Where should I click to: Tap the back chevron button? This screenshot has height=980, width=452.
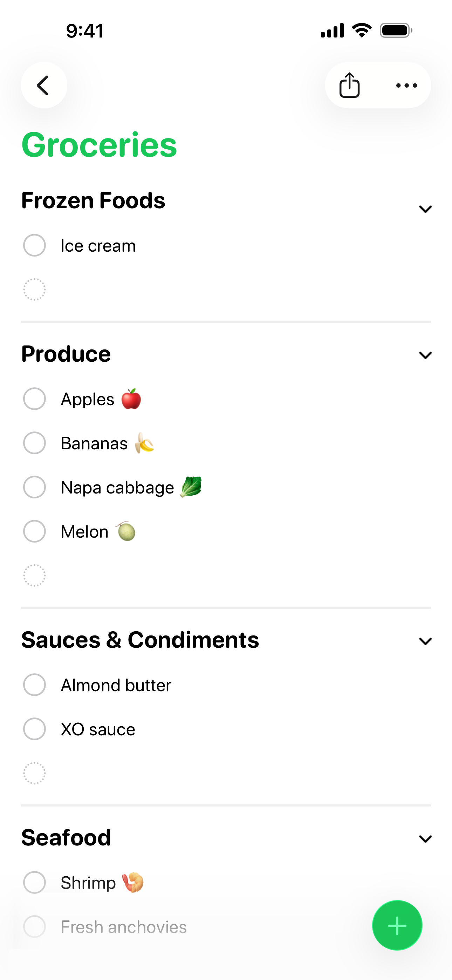[44, 85]
